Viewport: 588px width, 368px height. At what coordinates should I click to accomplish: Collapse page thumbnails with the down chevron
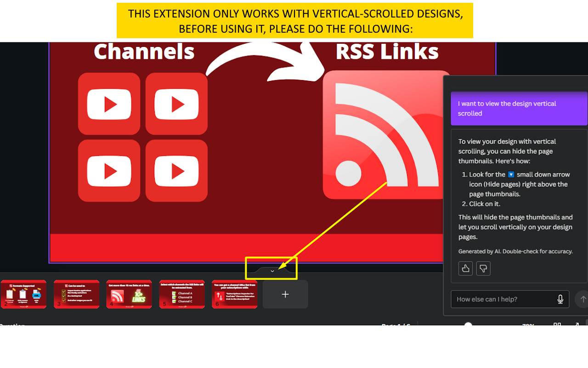coord(271,271)
